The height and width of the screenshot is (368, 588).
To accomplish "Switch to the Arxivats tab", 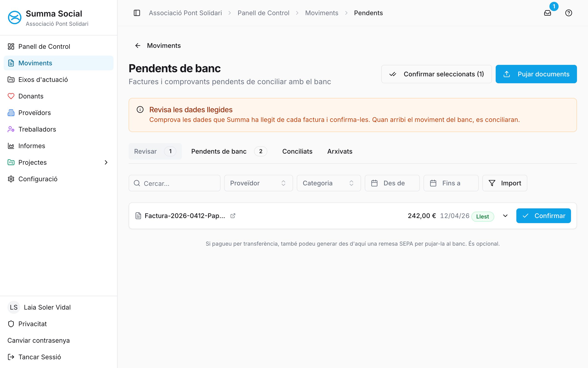I will coord(340,151).
